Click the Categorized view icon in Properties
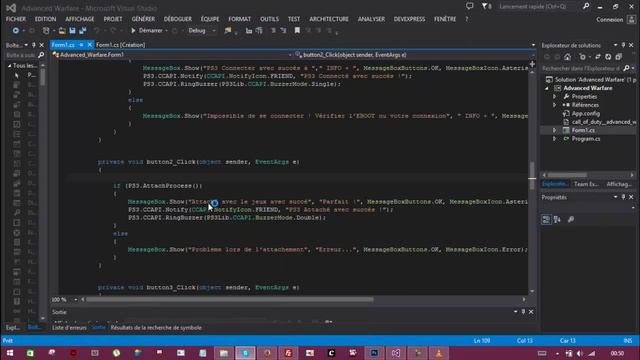The width and height of the screenshot is (640, 360). [x=546, y=220]
